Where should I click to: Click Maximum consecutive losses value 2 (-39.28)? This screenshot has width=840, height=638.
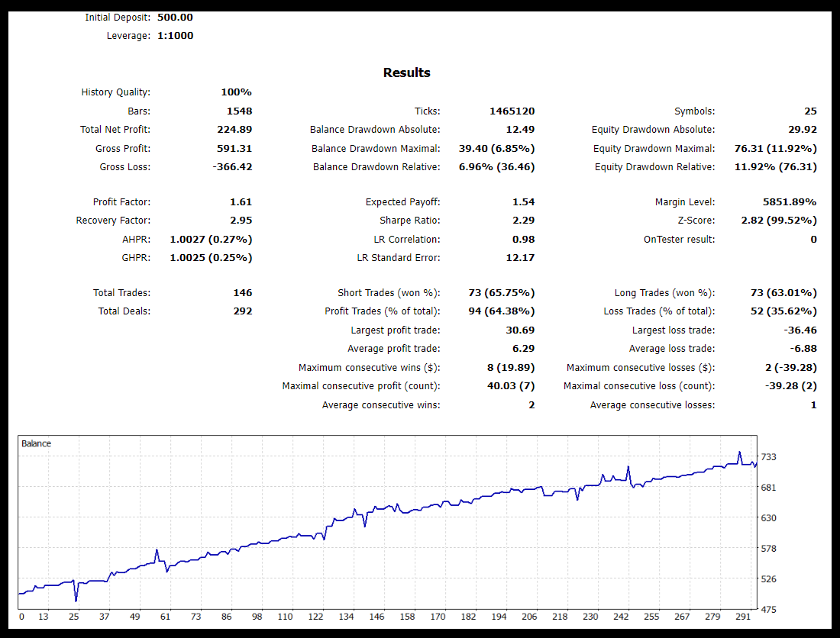click(x=791, y=368)
